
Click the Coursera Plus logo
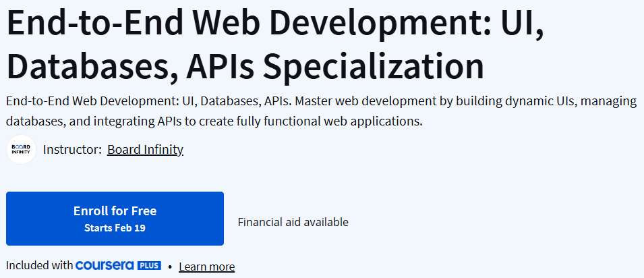click(x=118, y=265)
